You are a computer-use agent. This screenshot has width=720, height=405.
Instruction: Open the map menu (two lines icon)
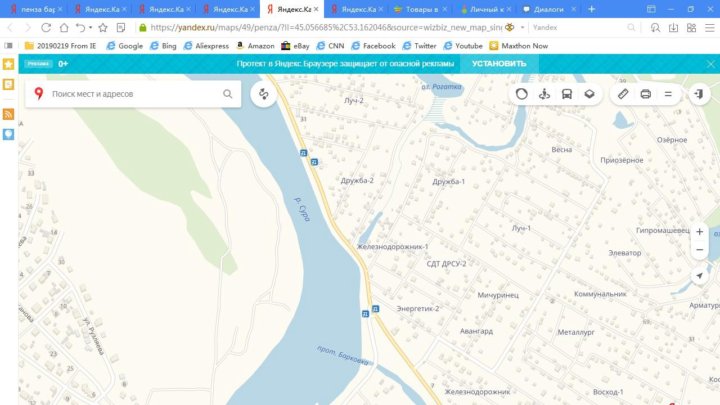(668, 94)
